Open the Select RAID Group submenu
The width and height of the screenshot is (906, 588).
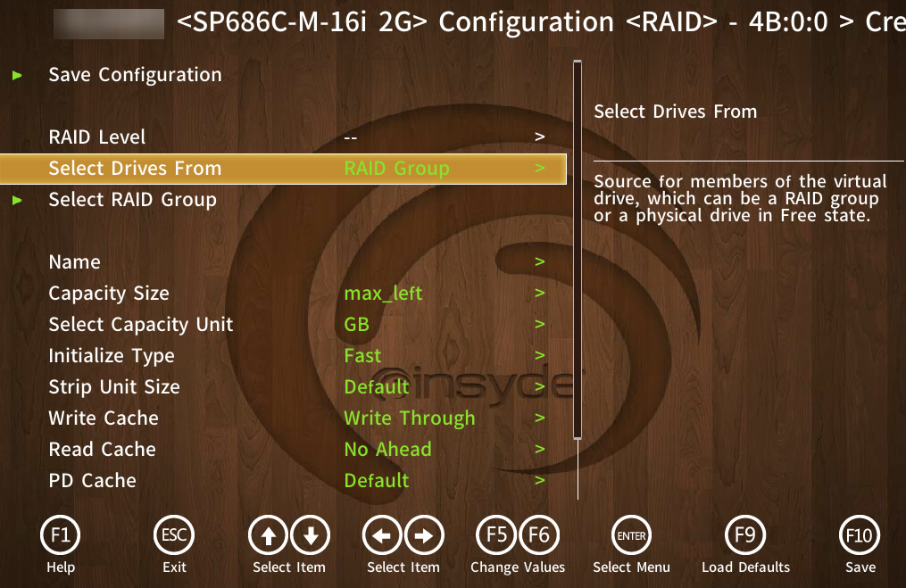pos(132,200)
